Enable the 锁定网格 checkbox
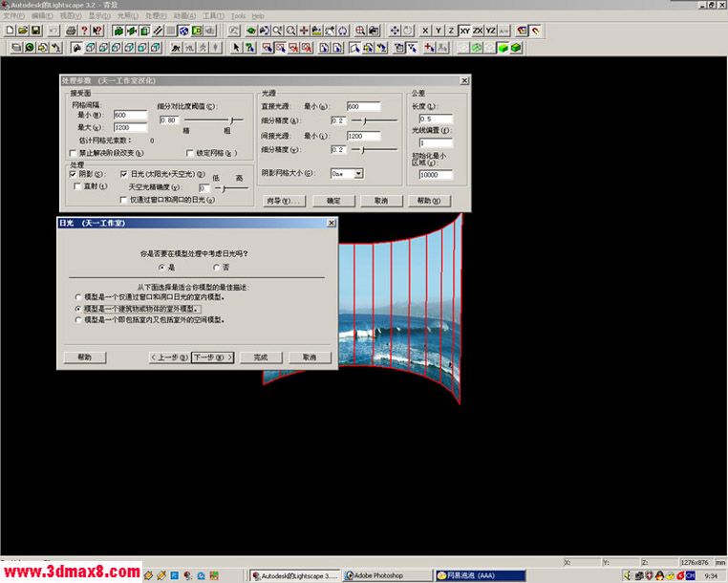 point(189,152)
